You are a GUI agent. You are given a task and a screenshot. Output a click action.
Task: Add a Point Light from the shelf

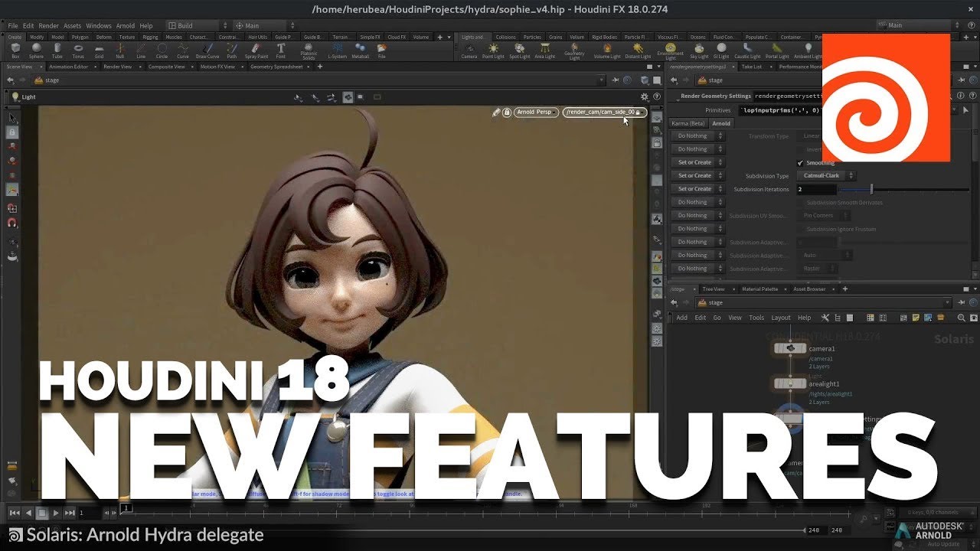493,51
